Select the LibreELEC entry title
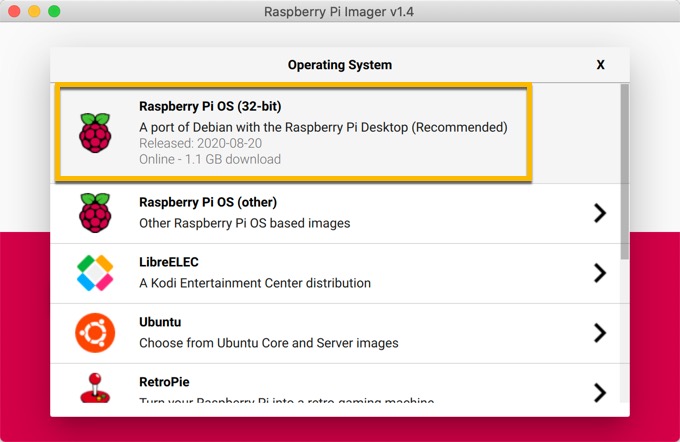Viewport: 680px width, 442px height. tap(169, 262)
